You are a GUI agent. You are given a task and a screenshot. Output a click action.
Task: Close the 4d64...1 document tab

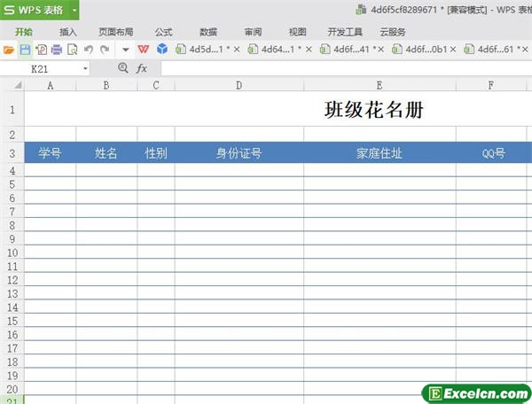[309, 50]
